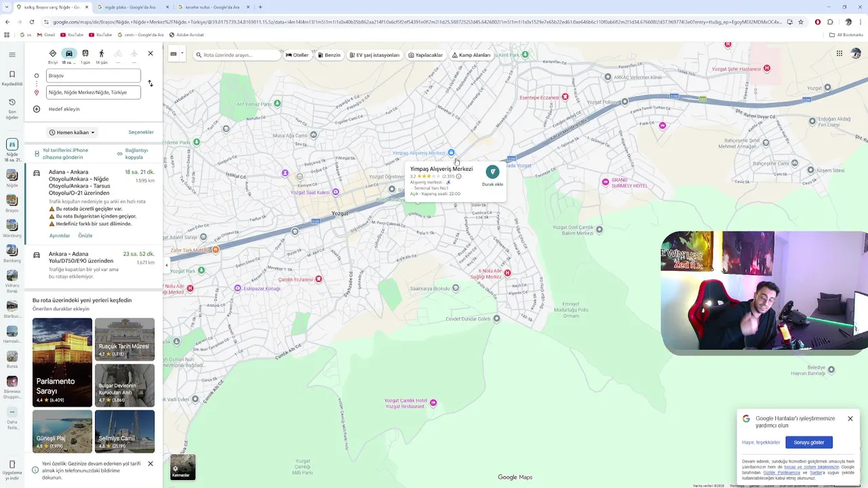Screen dimensions: 868x488
Task: Select the flights travel mode
Action: pos(134,54)
